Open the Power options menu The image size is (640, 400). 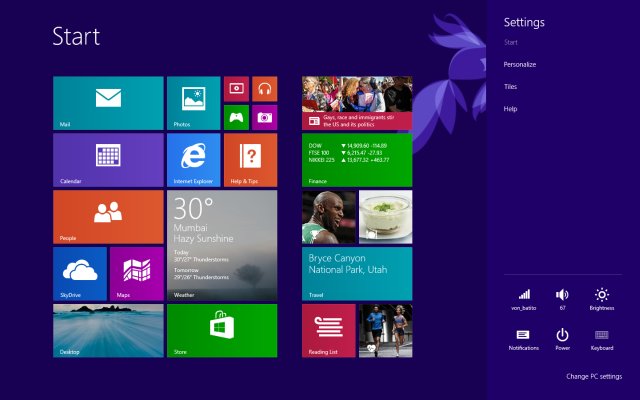(x=562, y=338)
